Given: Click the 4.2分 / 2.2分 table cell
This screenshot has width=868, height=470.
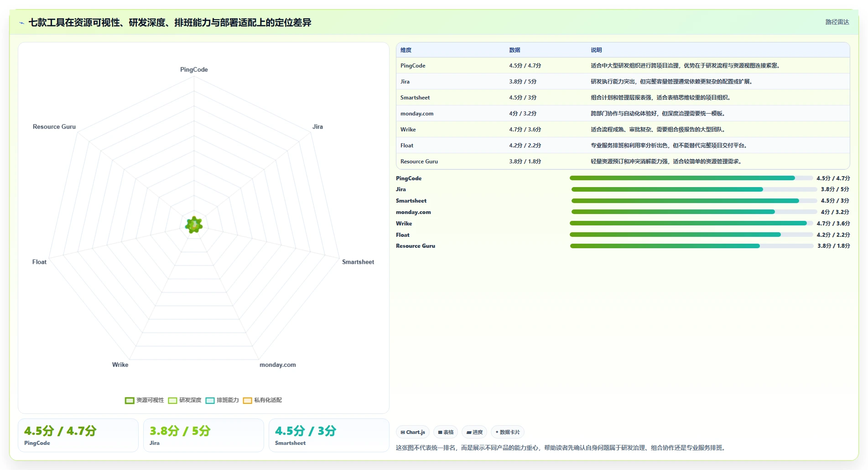Looking at the screenshot, I should point(525,146).
